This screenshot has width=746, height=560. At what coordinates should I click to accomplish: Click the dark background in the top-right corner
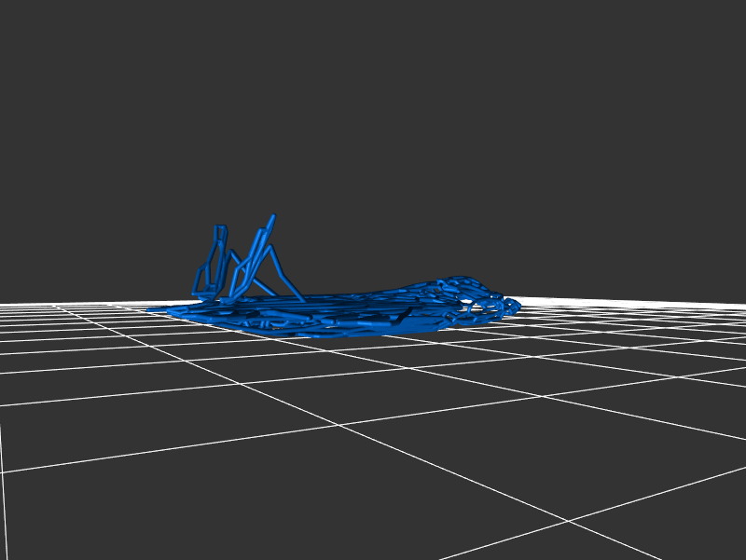[718, 28]
